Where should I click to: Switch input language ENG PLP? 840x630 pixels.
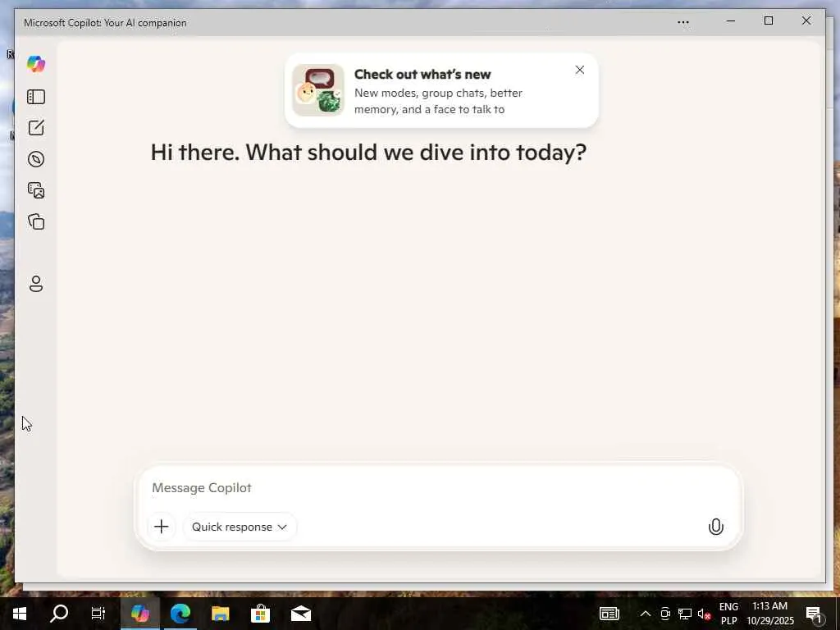coord(728,614)
